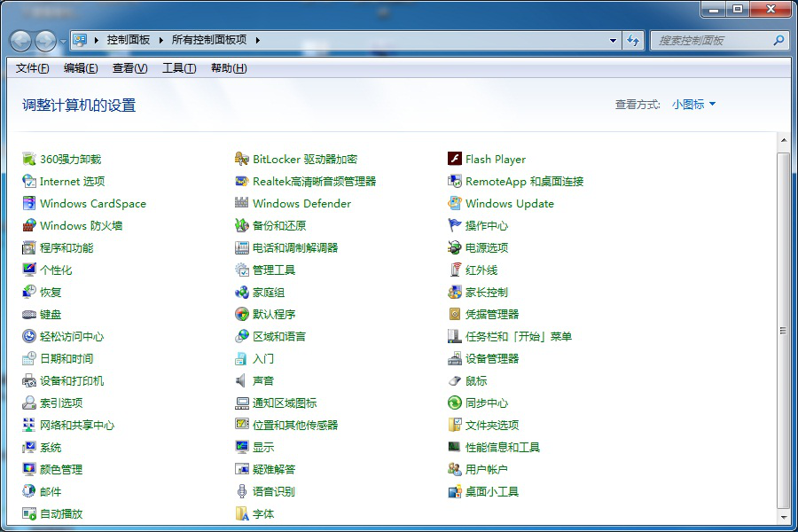The image size is (798, 532).
Task: Click the Windows Update icon
Action: (x=455, y=204)
